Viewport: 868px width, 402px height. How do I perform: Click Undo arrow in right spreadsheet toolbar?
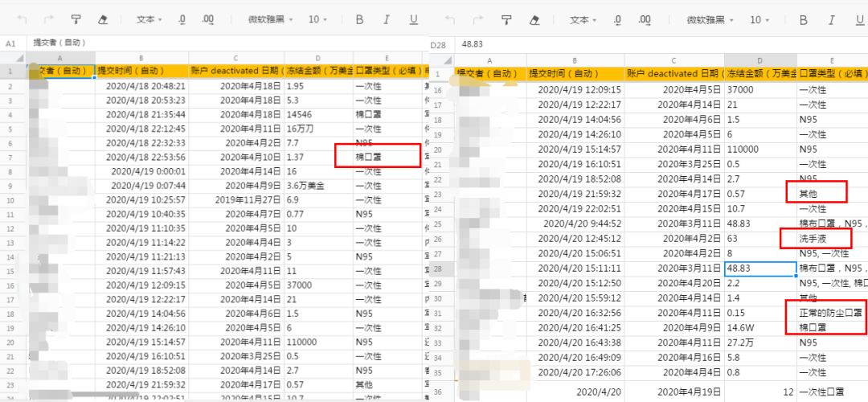click(451, 20)
